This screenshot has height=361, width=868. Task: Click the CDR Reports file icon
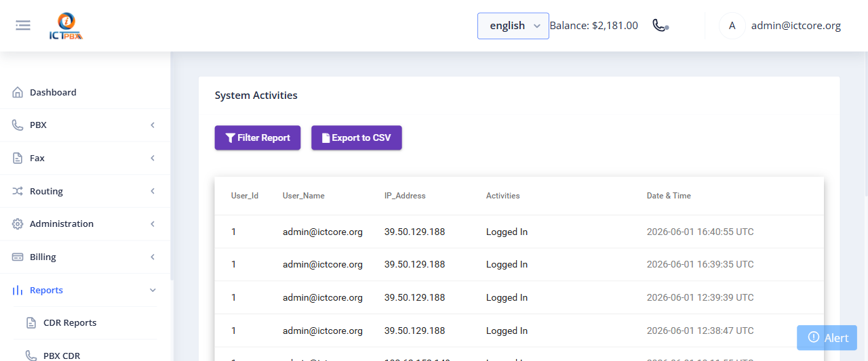coord(31,323)
